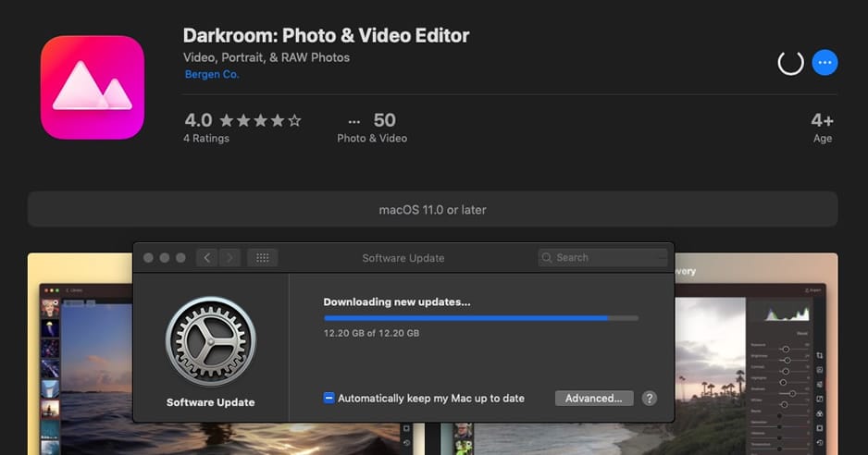Image resolution: width=868 pixels, height=455 pixels.
Task: Click the help question mark button
Action: 650,398
